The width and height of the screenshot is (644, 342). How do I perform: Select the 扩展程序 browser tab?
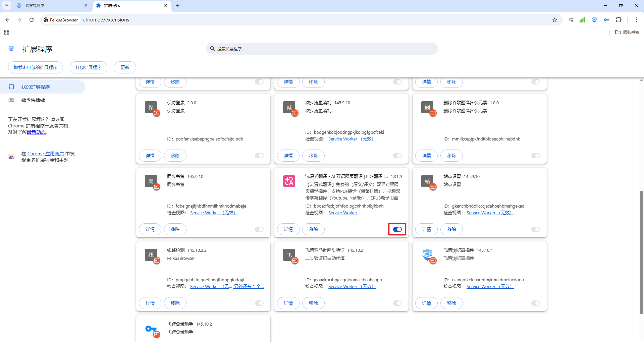click(x=131, y=6)
